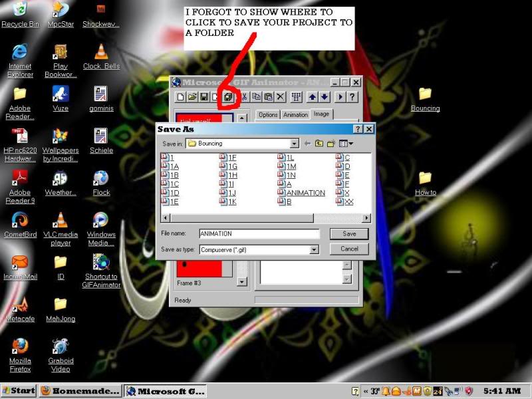Click the Save button
532x399 pixels.
click(x=349, y=234)
